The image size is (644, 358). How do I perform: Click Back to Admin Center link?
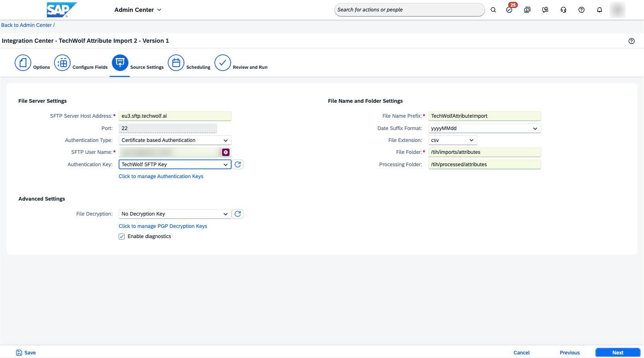coord(26,25)
